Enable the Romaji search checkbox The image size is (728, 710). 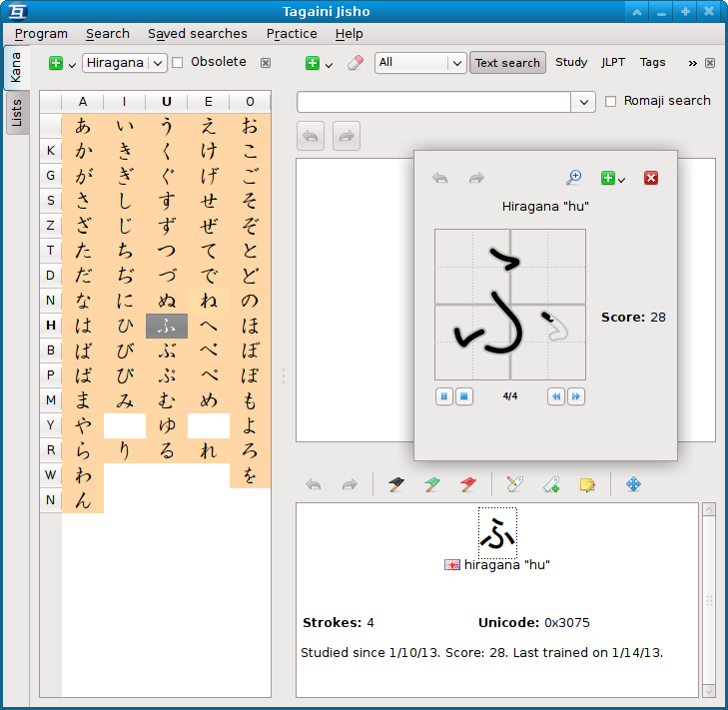[x=610, y=101]
